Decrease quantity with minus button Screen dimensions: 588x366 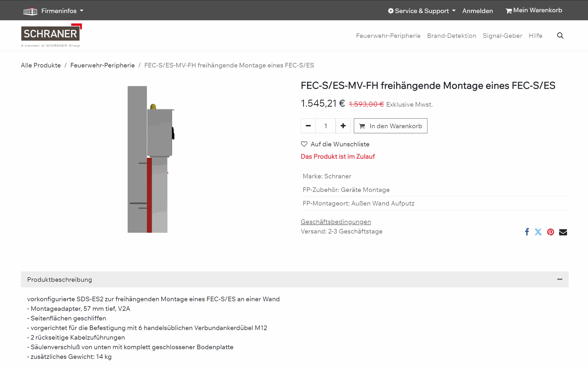point(308,126)
